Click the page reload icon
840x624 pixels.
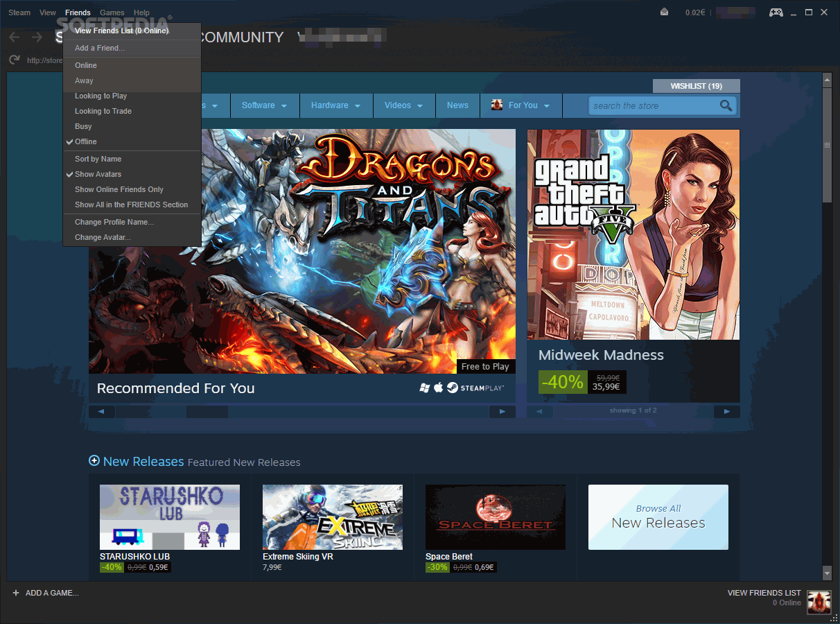14,60
